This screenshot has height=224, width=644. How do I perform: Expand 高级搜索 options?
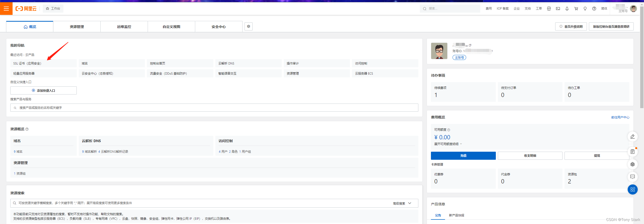tap(402, 203)
